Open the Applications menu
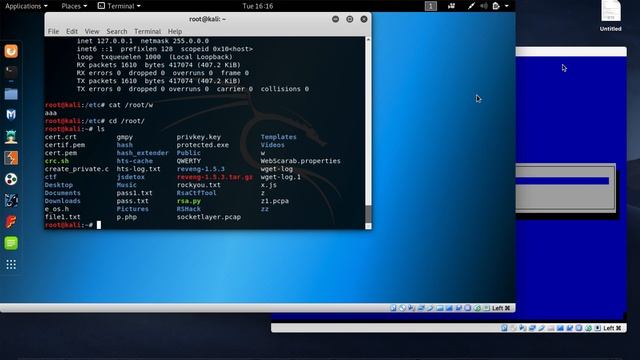 [26, 6]
